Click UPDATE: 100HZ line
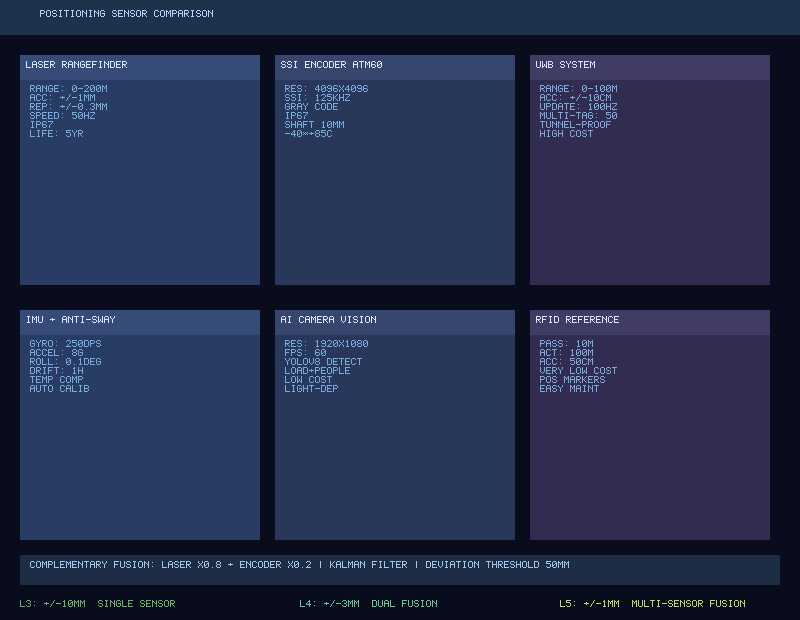800x620 pixels. (x=579, y=107)
